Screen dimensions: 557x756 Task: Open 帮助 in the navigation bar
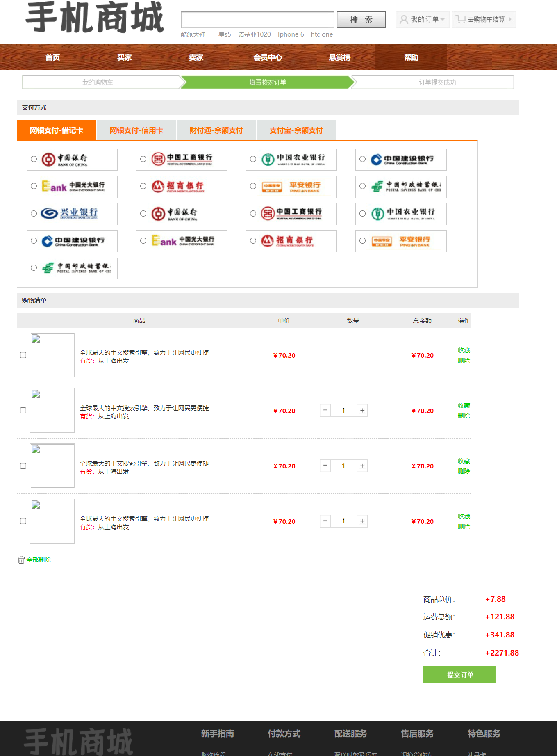click(x=411, y=57)
